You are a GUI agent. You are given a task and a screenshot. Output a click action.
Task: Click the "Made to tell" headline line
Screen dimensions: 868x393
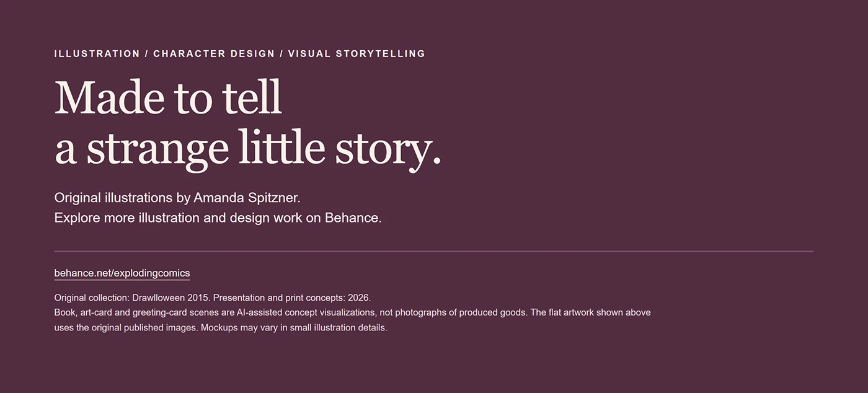pyautogui.click(x=169, y=97)
